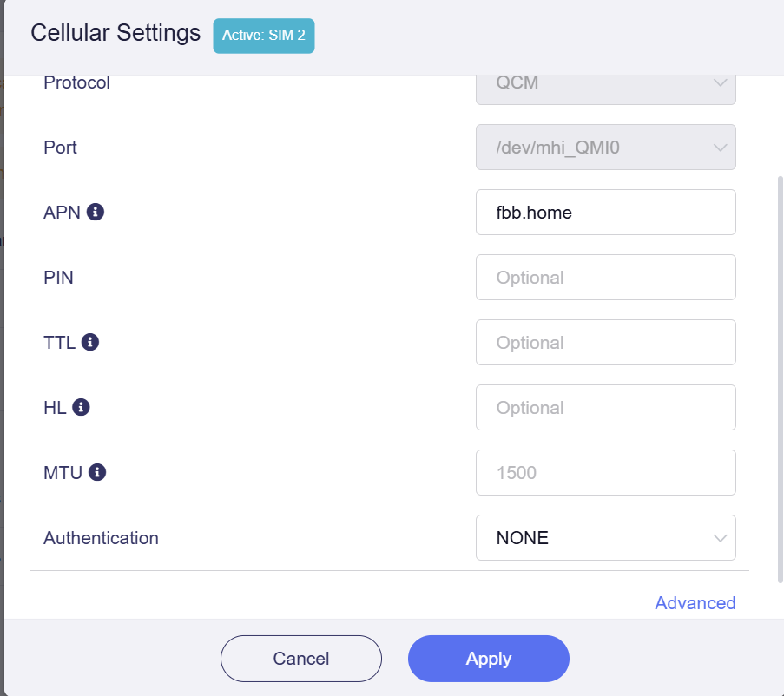This screenshot has height=696, width=784.
Task: Click the Cellular Settings dialog title
Action: click(115, 33)
